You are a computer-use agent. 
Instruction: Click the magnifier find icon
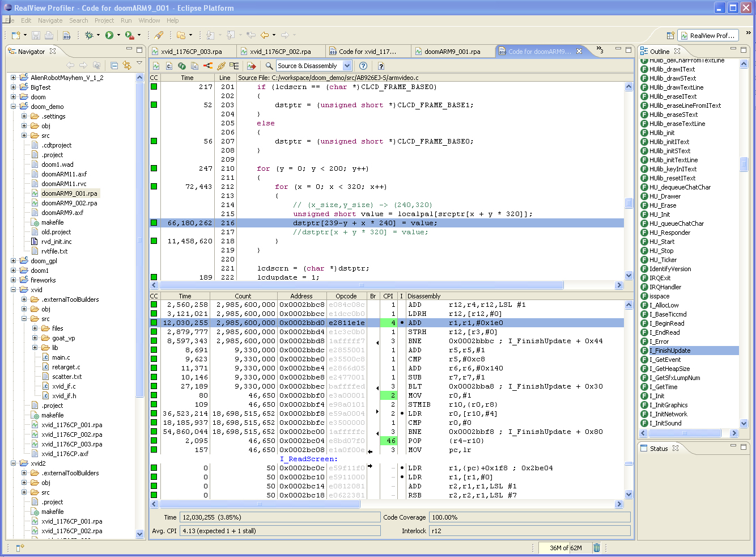[x=269, y=66]
